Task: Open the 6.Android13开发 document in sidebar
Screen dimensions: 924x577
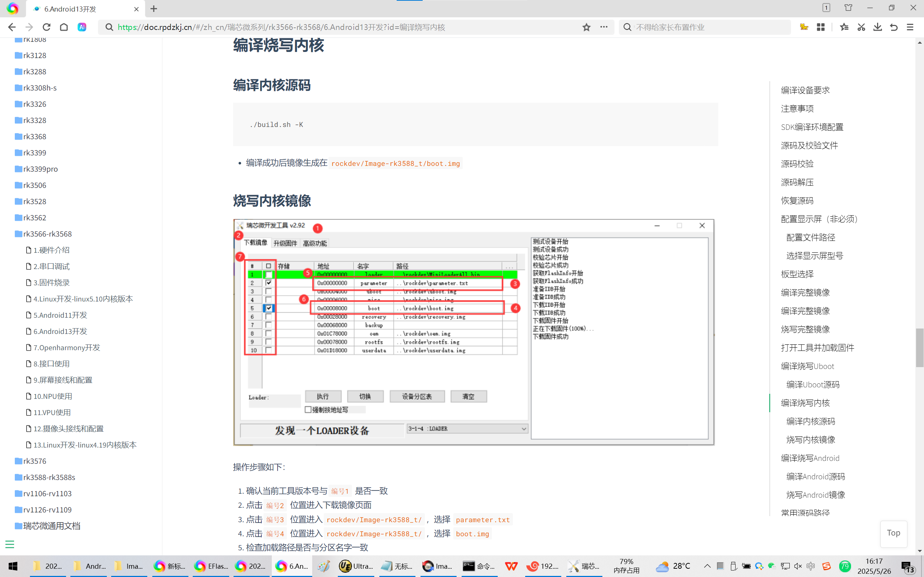Action: (x=60, y=331)
